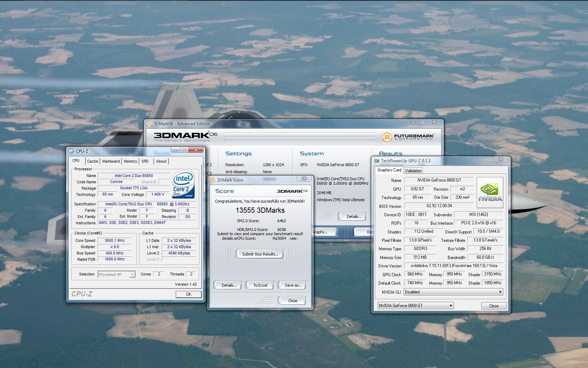This screenshot has width=588, height=368.
Task: Minimize the GPU-Z window
Action: [x=481, y=159]
